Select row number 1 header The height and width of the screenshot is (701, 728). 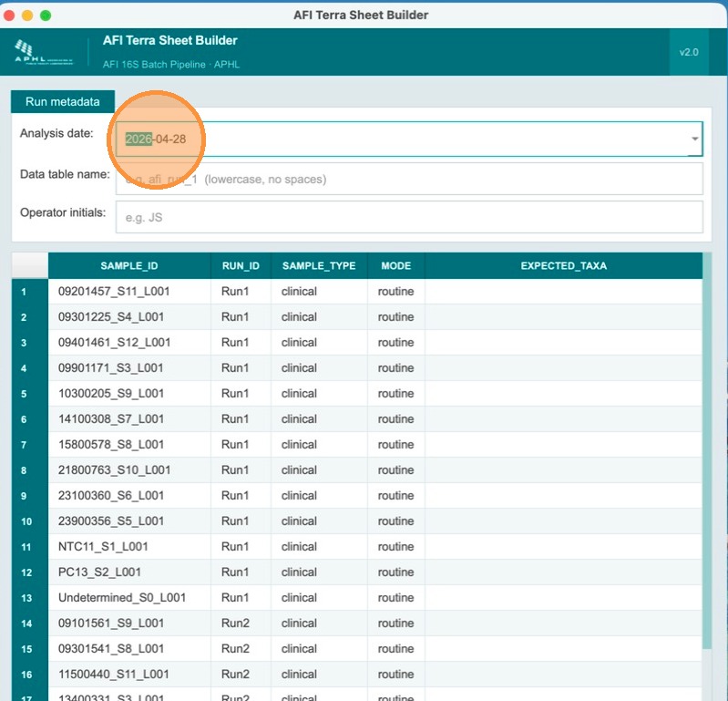pyautogui.click(x=30, y=292)
